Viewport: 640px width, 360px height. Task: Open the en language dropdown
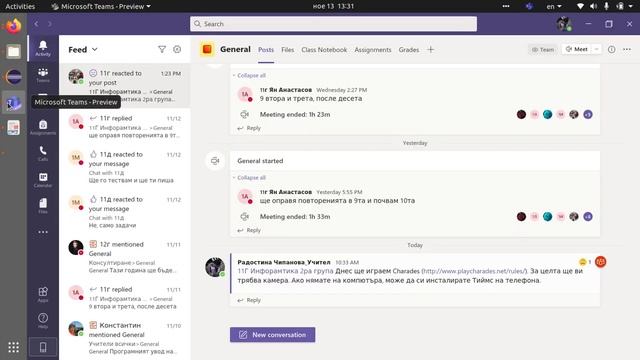pos(554,6)
